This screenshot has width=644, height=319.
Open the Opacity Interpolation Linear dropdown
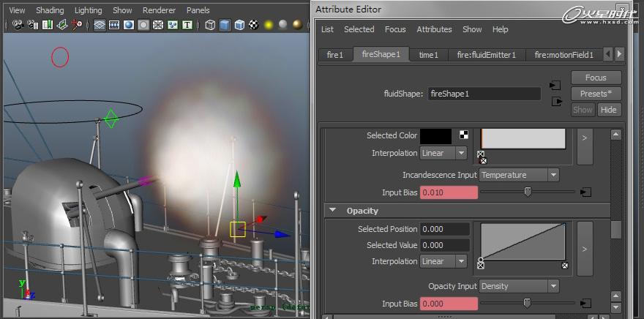(443, 261)
